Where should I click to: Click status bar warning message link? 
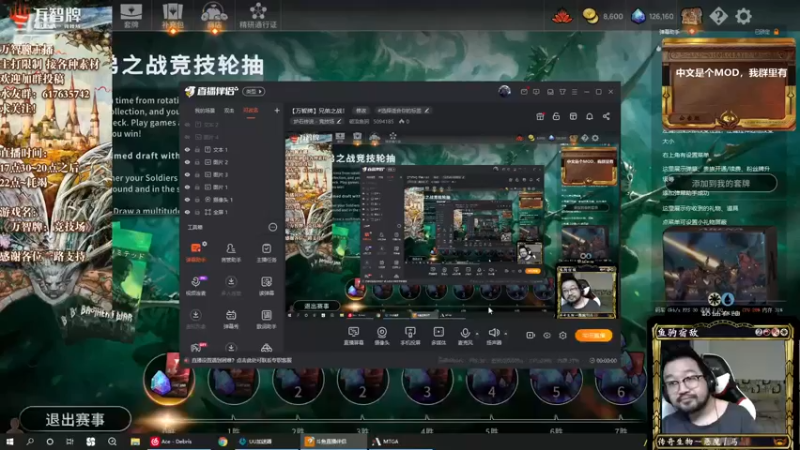[242, 360]
